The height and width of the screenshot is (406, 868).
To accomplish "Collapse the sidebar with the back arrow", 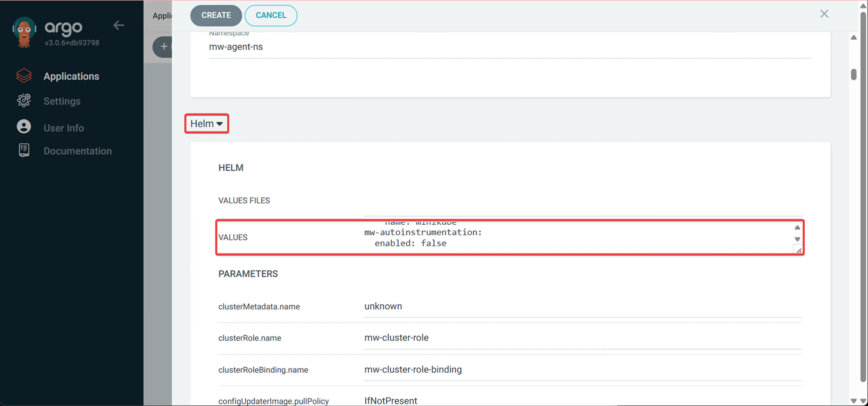I will point(119,25).
